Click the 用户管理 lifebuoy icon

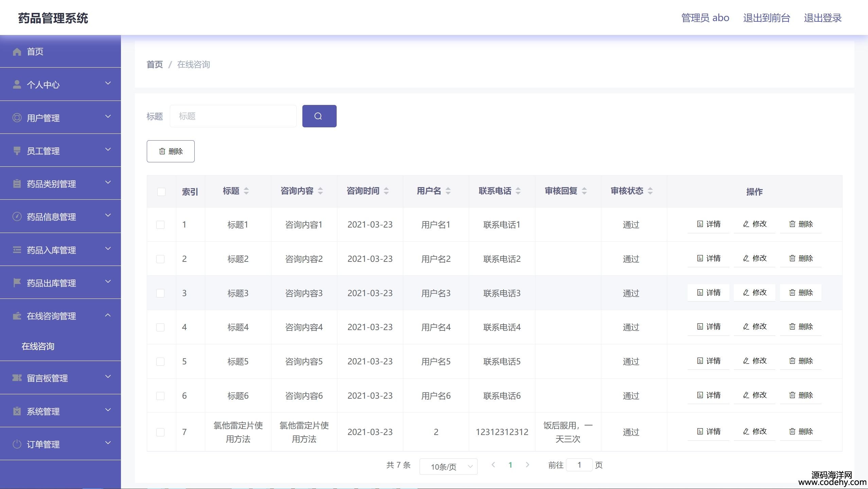point(17,118)
